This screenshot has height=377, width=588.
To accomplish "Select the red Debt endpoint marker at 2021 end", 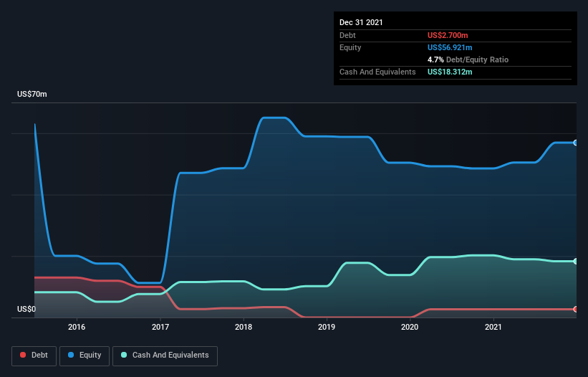I will (576, 309).
